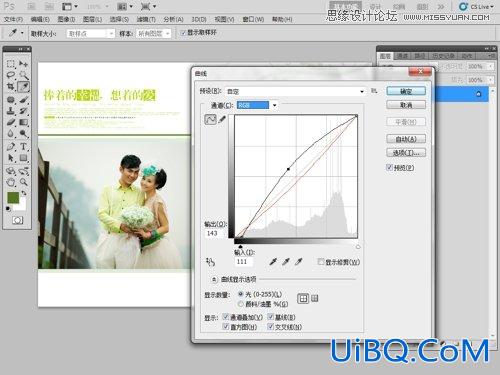
Task: Confirm Curves with 确定 button
Action: (406, 91)
